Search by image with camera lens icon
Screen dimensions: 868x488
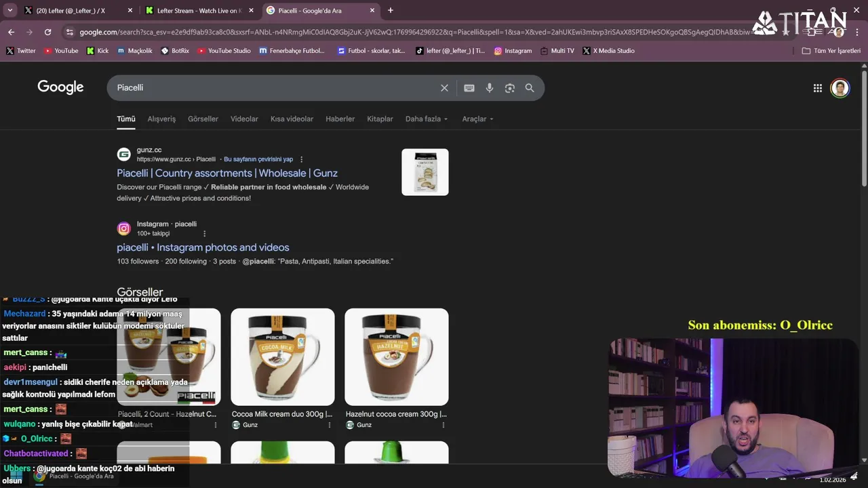(x=510, y=87)
